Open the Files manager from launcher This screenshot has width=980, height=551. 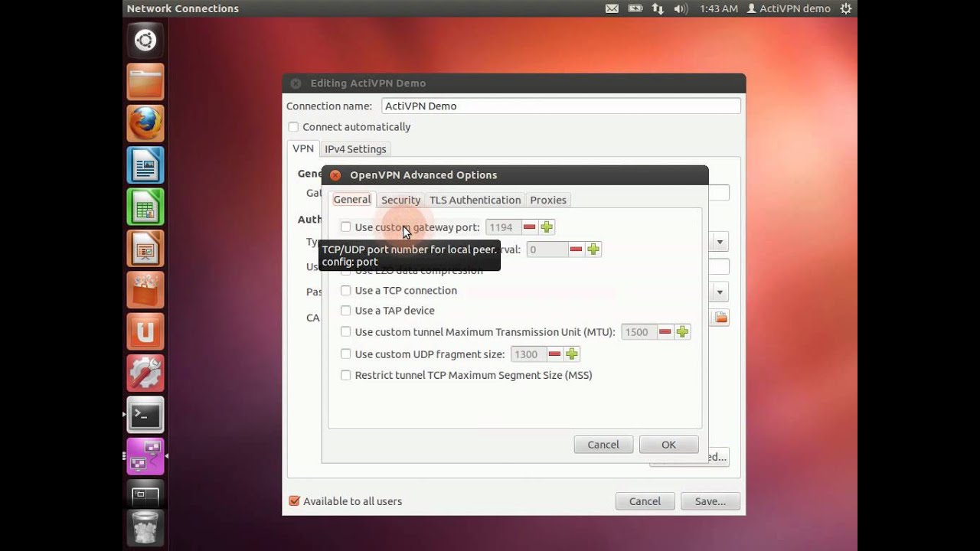pyautogui.click(x=145, y=82)
